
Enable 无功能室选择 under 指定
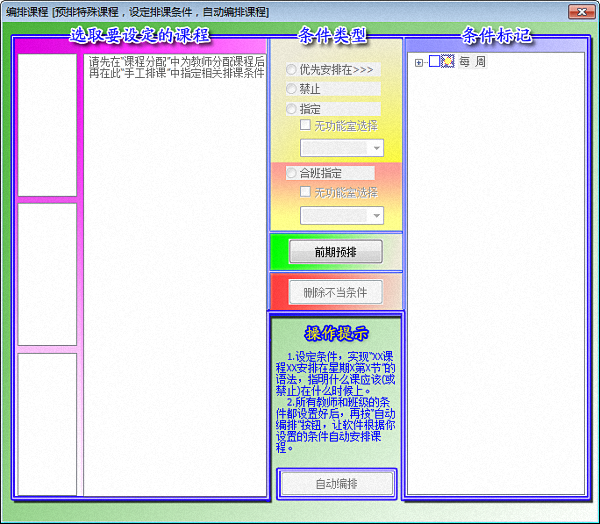tap(306, 125)
